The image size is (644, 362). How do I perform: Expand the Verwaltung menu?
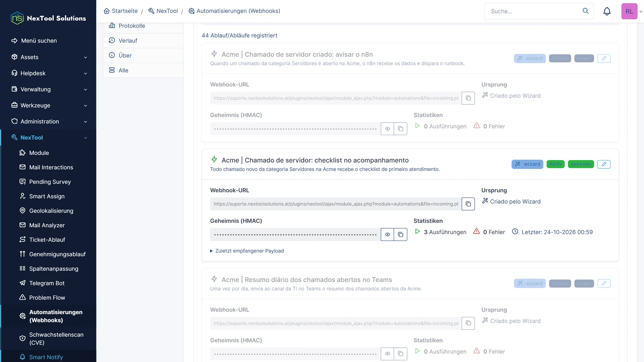[x=48, y=89]
